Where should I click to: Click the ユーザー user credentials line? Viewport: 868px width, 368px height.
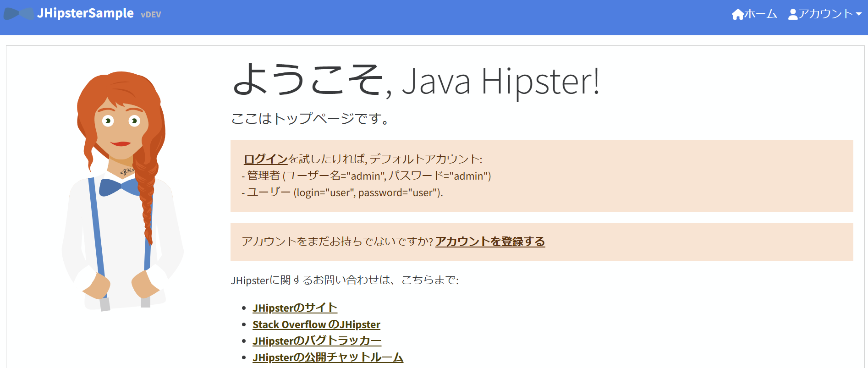tap(342, 192)
